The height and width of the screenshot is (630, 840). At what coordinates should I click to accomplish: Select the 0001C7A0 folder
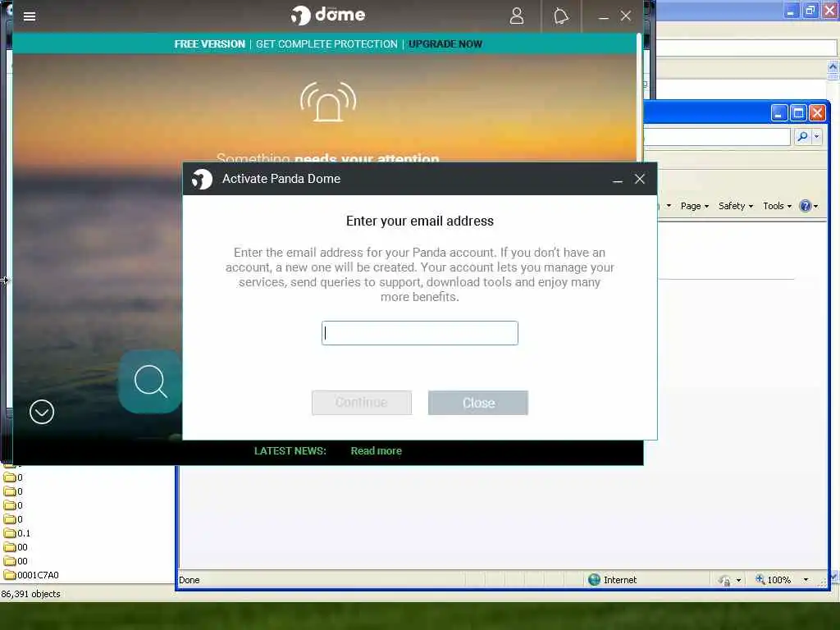coord(31,575)
